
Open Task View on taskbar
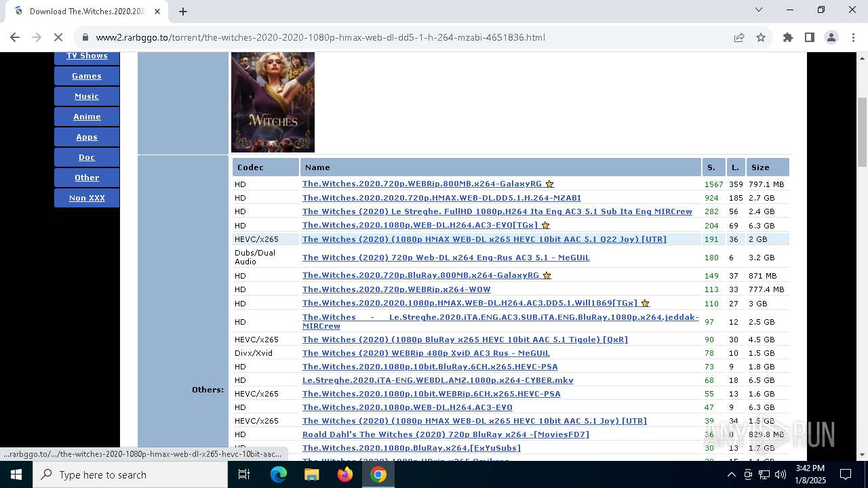(x=244, y=474)
